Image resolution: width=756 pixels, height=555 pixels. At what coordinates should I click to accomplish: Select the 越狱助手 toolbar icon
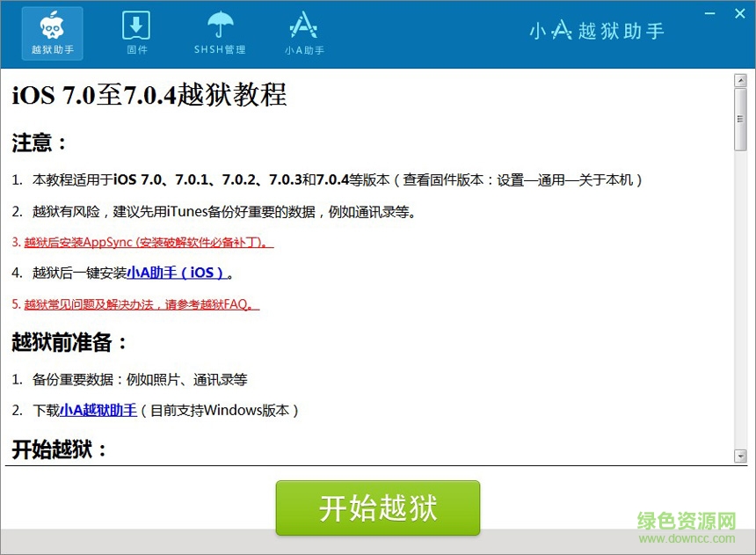[x=51, y=33]
